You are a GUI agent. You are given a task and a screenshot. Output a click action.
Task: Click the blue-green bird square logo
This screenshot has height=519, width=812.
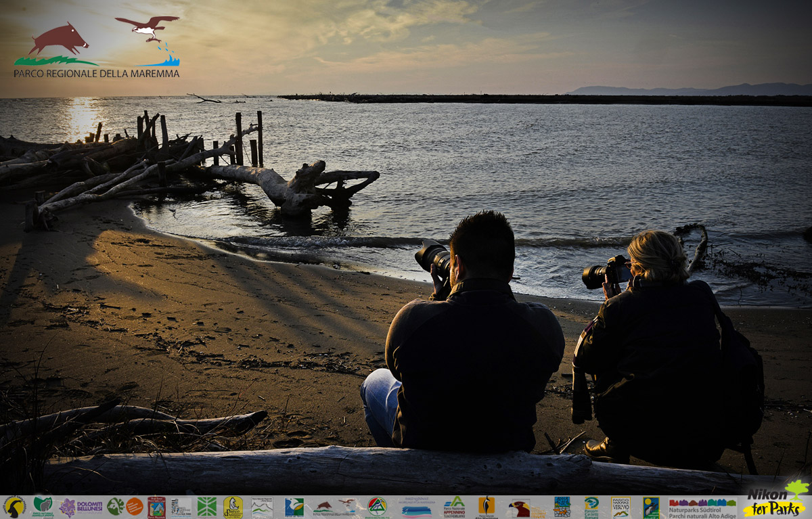(294, 507)
